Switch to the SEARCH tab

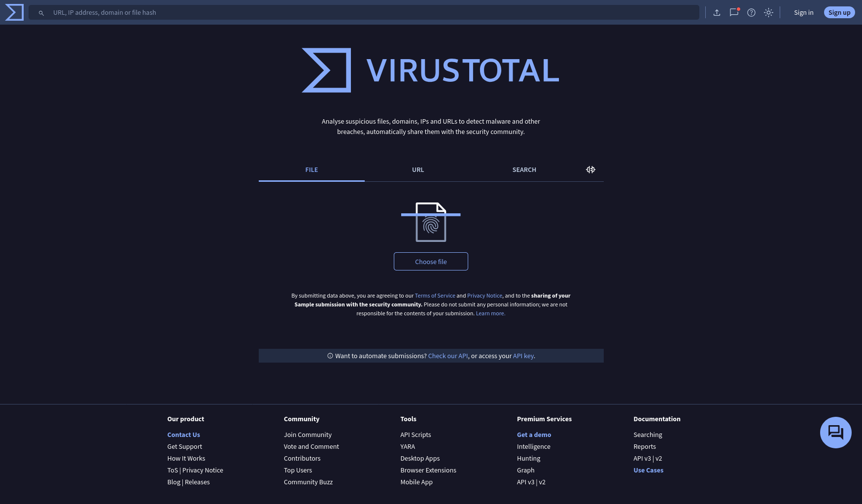click(524, 169)
